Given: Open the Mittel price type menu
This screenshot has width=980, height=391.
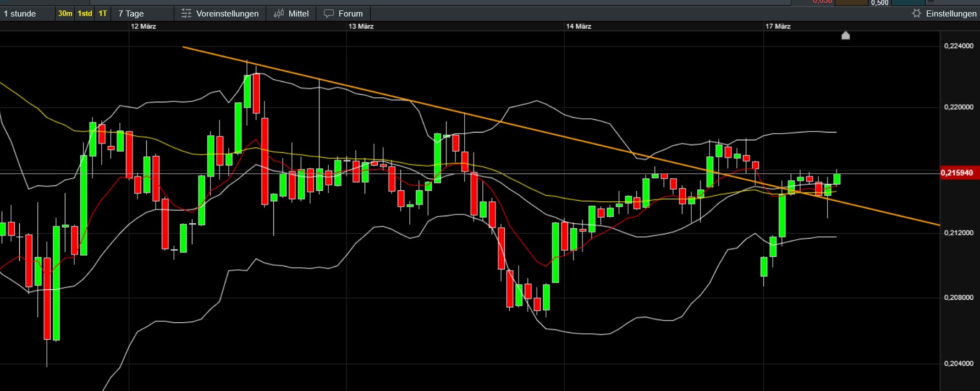Looking at the screenshot, I should 291,14.
